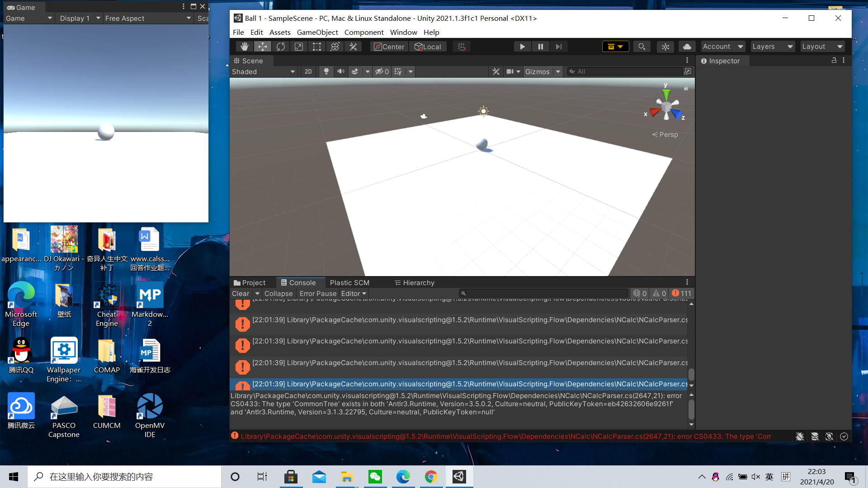The height and width of the screenshot is (488, 868).
Task: Toggle 2D view mode in Scene
Action: tap(308, 71)
